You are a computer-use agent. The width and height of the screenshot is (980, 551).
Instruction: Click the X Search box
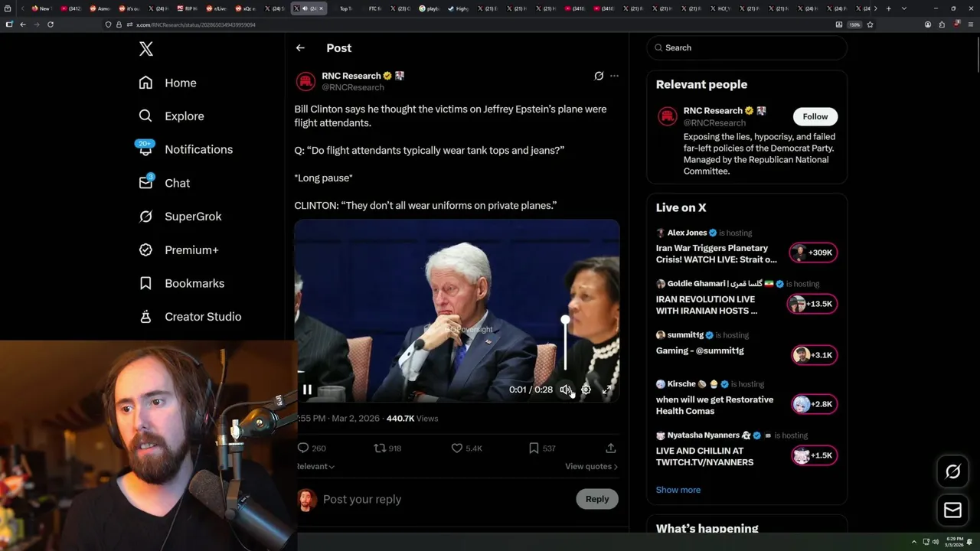coord(747,47)
